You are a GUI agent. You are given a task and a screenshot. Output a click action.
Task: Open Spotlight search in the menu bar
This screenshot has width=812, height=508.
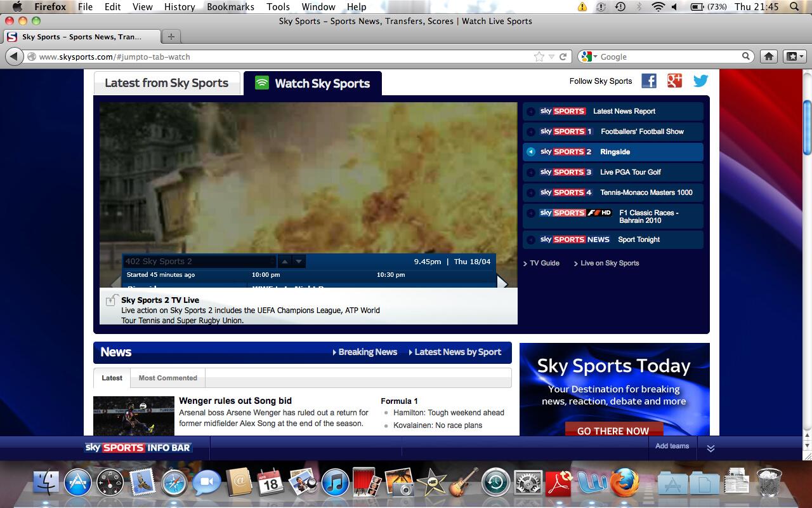(795, 7)
